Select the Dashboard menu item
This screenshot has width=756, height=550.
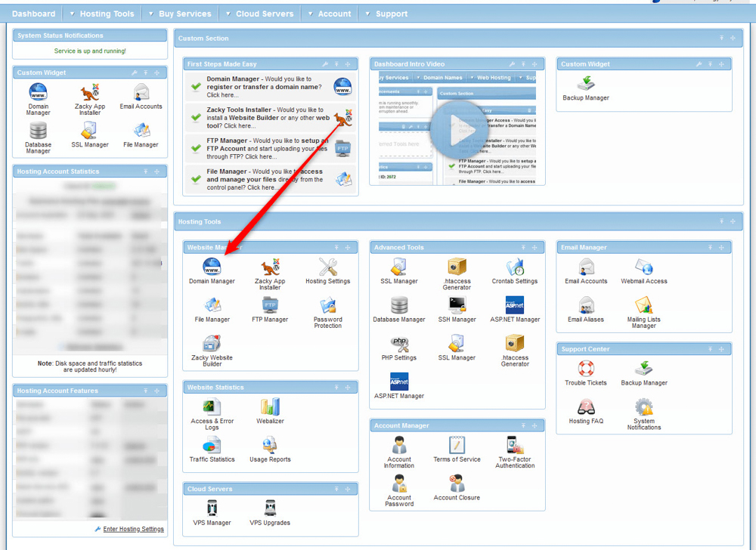[33, 13]
